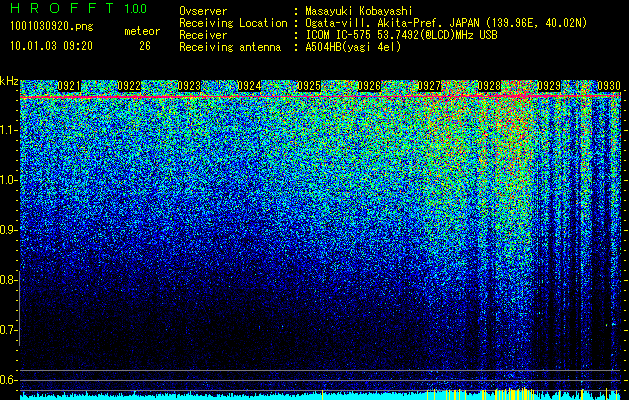This screenshot has height=400, width=629.
Task: Click the Receiving Location label
Action: point(233,23)
